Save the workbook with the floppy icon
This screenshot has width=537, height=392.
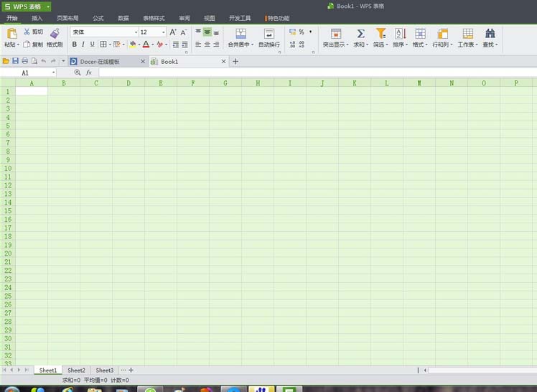[x=15, y=61]
